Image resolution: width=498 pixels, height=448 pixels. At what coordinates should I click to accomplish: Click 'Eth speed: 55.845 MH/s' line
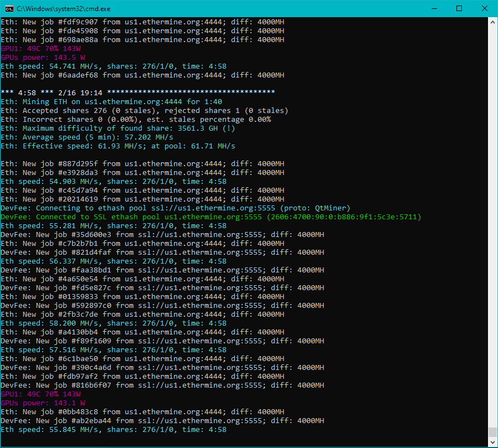114,430
